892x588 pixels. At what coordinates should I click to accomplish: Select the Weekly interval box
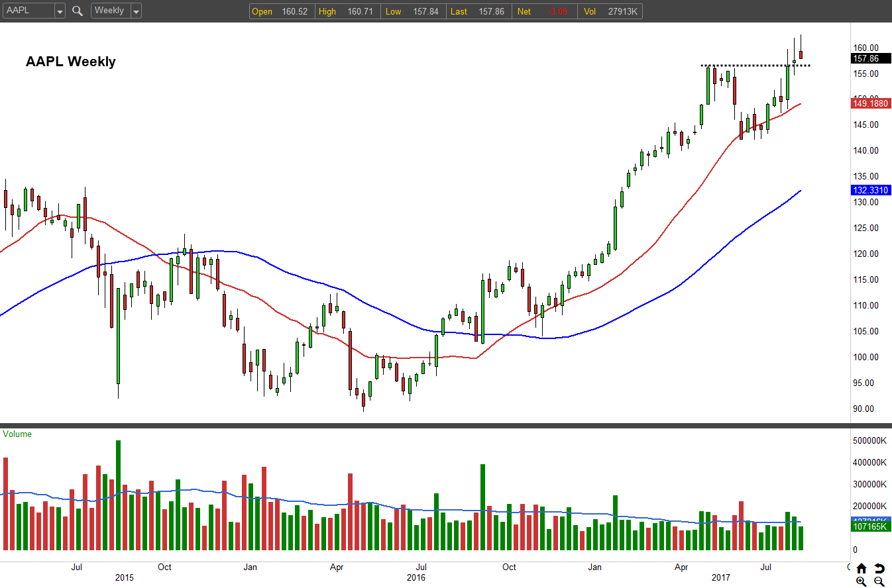[x=111, y=11]
